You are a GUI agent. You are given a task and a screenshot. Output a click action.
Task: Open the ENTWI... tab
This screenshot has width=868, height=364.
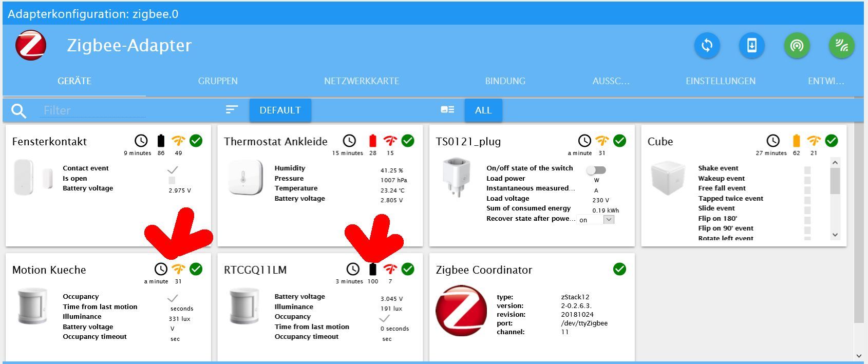(826, 81)
